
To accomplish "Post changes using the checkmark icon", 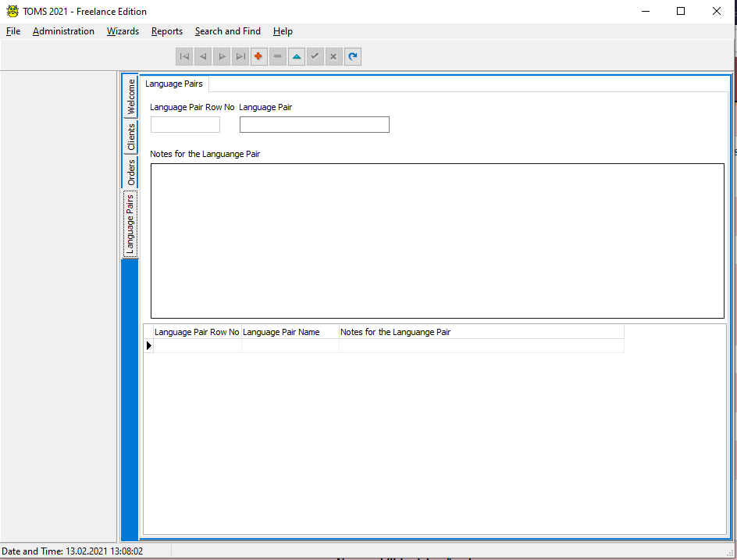I will (315, 56).
